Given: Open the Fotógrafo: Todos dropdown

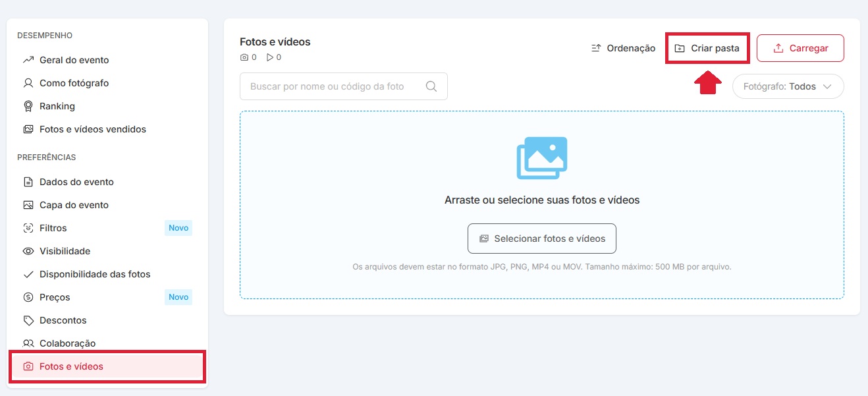Looking at the screenshot, I should pos(788,86).
